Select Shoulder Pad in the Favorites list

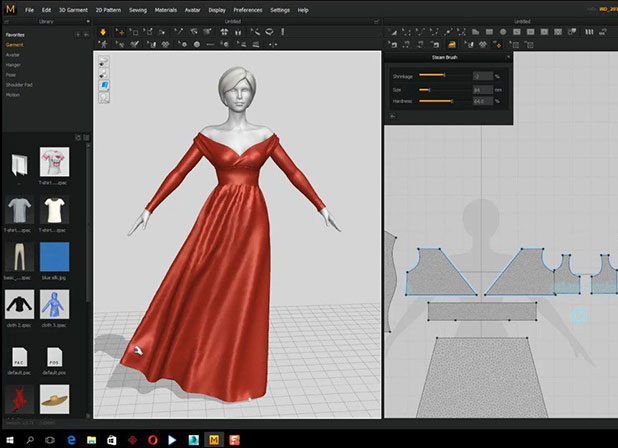tap(20, 84)
